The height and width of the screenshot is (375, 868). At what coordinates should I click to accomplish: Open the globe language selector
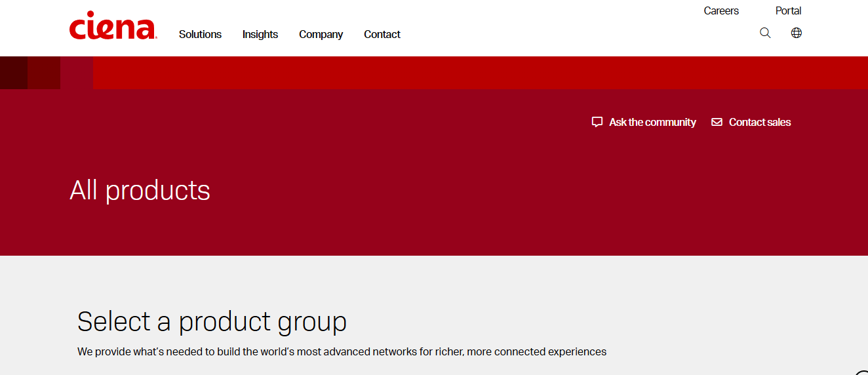[x=797, y=33]
